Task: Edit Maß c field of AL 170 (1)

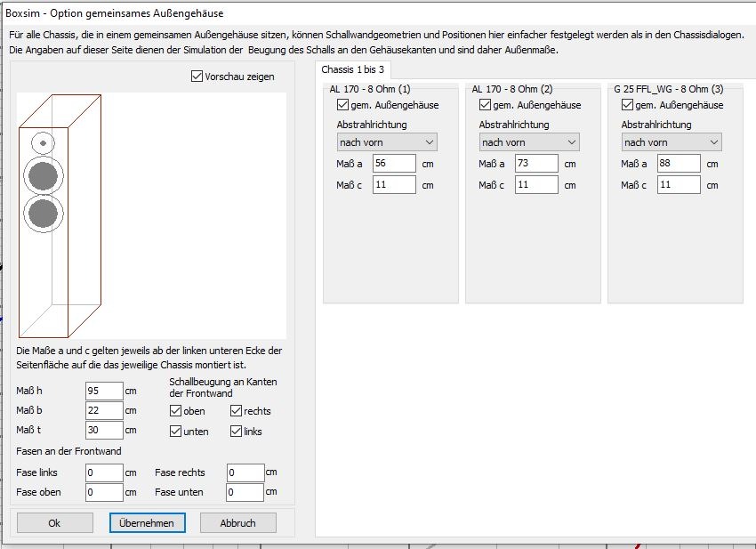Action: [x=394, y=185]
